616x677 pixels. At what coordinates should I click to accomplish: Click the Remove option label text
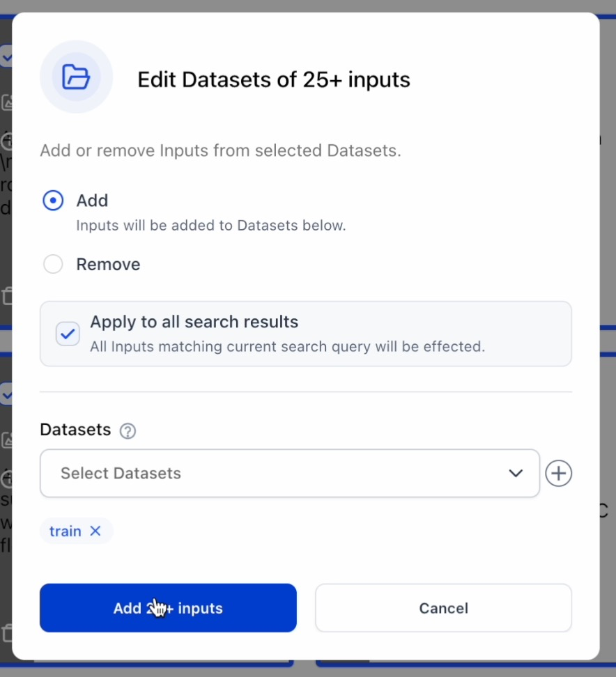108,265
